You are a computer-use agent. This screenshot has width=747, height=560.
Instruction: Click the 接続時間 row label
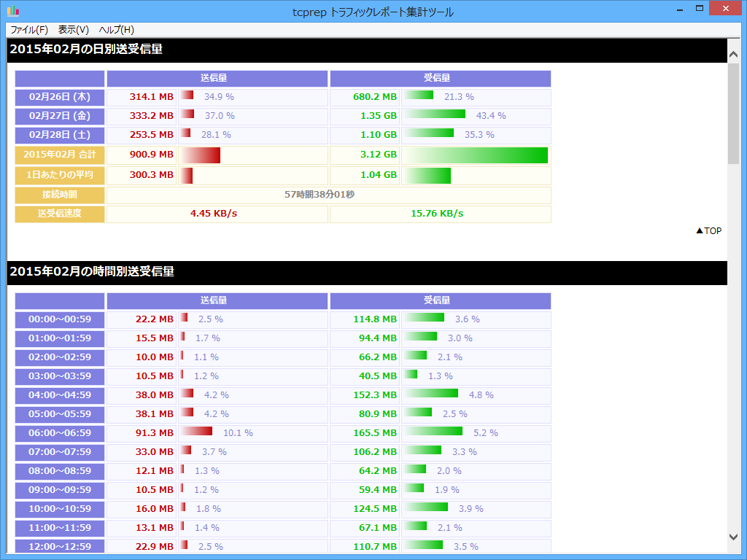coord(58,195)
